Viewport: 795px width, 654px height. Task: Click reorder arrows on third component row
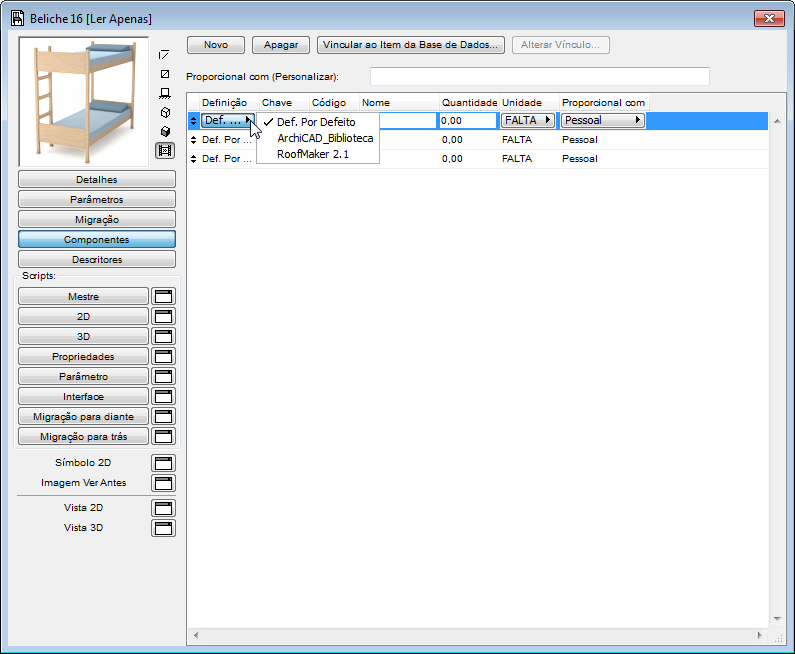click(193, 159)
